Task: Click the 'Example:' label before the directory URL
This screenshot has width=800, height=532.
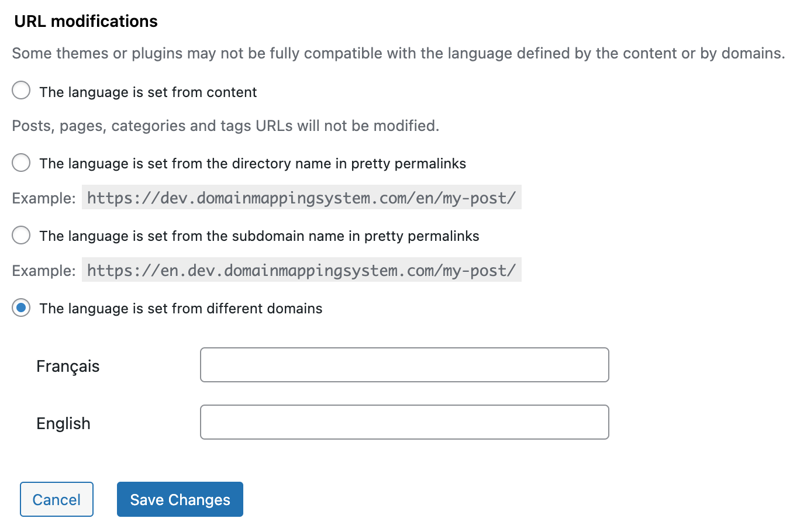Action: (x=44, y=199)
